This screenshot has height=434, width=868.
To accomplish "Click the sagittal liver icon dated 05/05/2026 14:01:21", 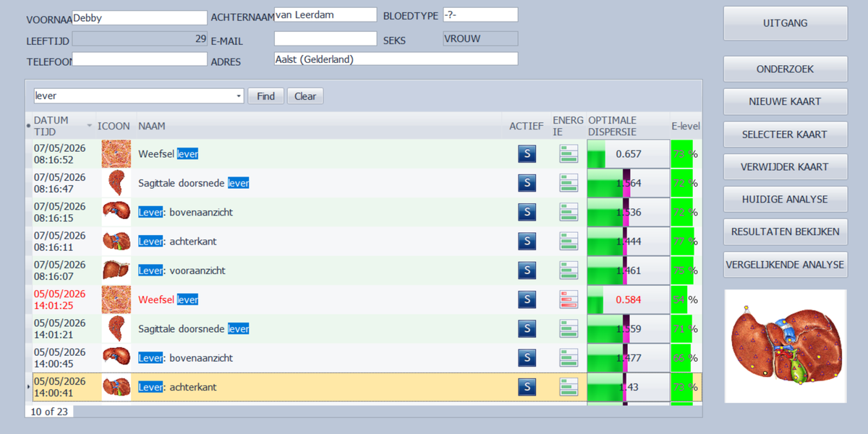I will 116,328.
